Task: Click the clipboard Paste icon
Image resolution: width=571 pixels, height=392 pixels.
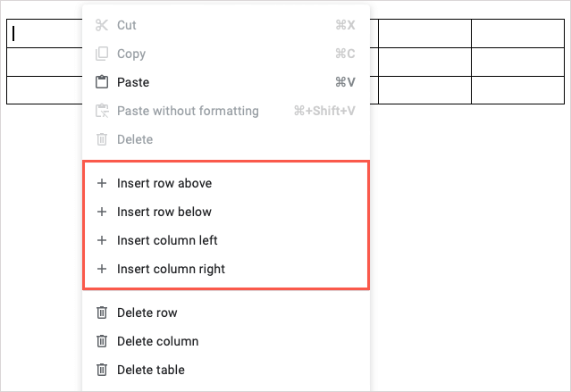Action: click(101, 82)
